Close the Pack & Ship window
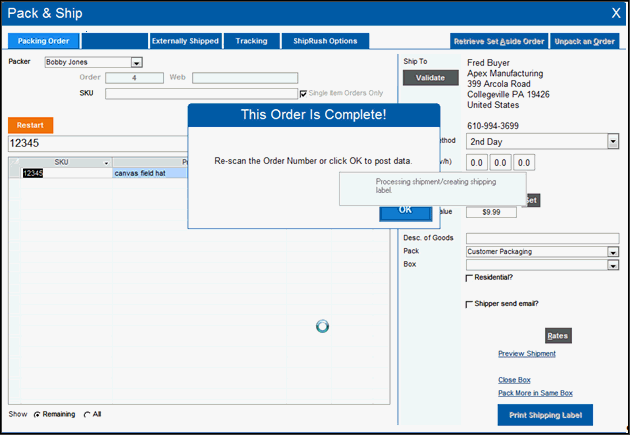630x435 pixels. 615,13
